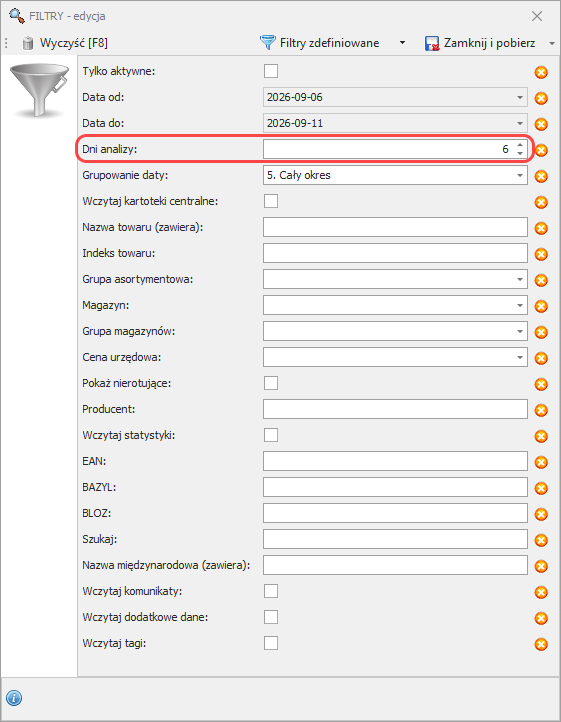Open the arrow menu beside Zamknij i pobierz
The width and height of the screenshot is (561, 722).
click(x=552, y=43)
